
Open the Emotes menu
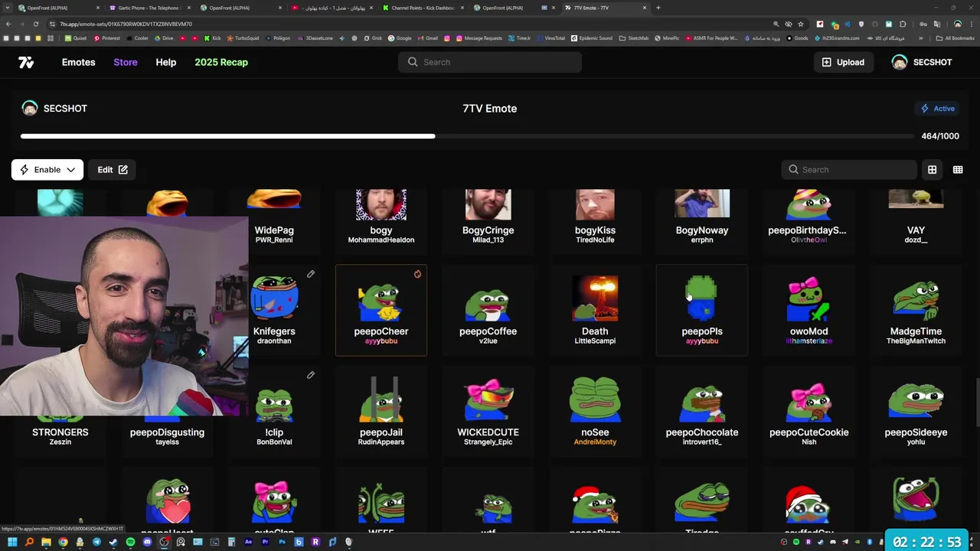pos(79,62)
